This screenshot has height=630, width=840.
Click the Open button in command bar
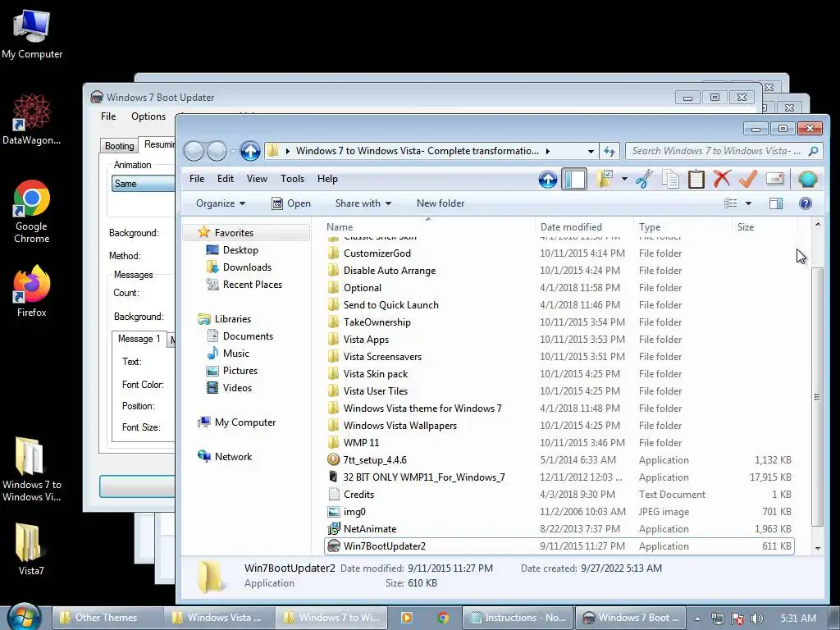pos(291,203)
